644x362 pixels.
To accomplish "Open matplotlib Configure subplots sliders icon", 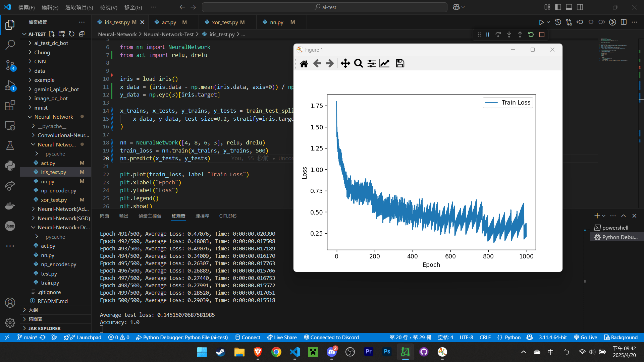I will (371, 63).
